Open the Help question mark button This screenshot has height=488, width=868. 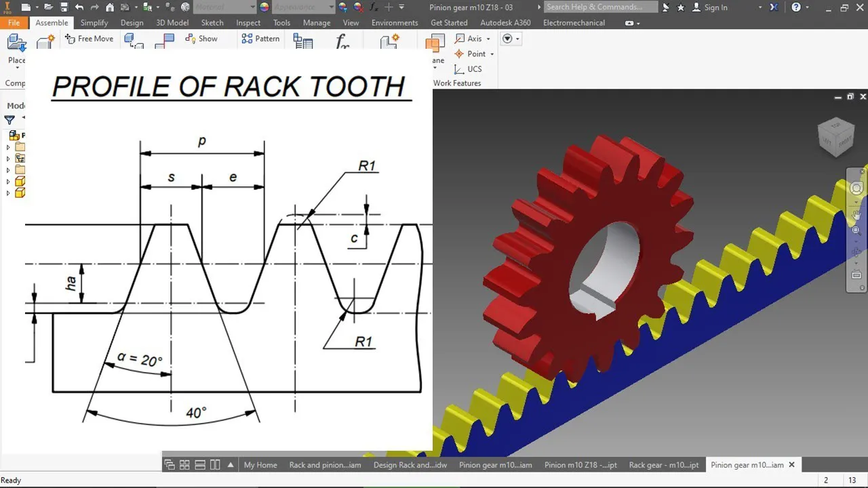797,7
